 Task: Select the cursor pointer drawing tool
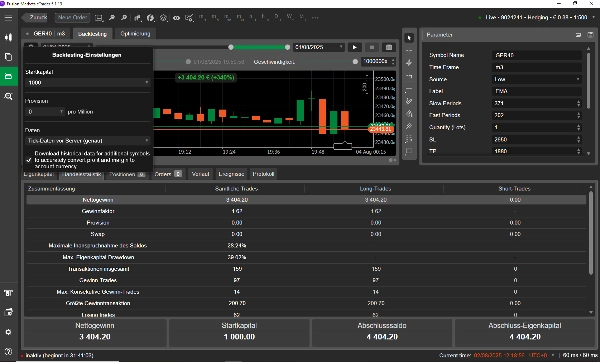point(409,38)
